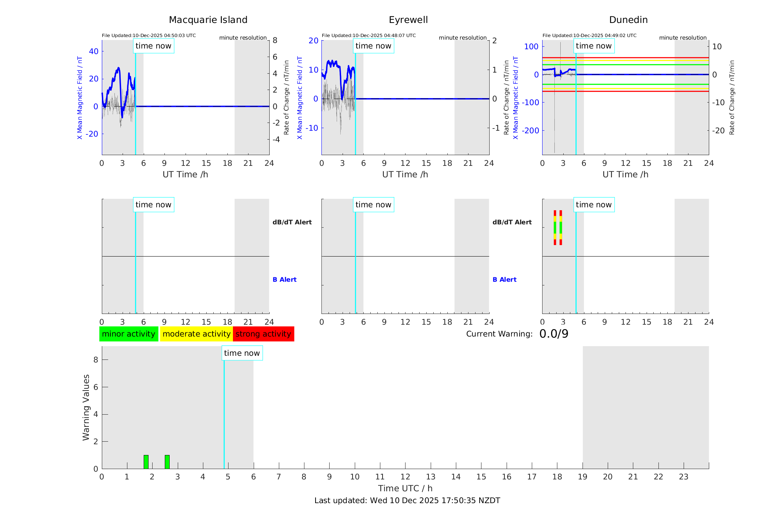Click the first striped dB/dT alert marker in Dunedin
This screenshot has height=532, width=784.
click(555, 228)
